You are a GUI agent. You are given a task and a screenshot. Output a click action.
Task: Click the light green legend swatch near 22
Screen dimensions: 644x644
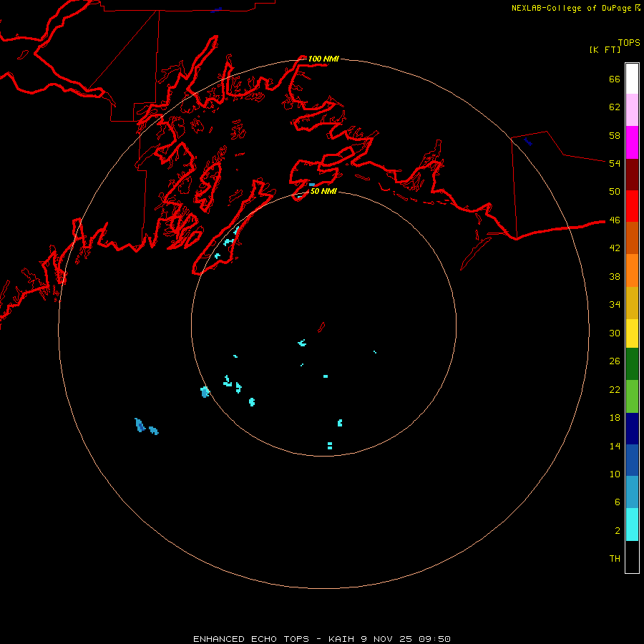click(632, 396)
